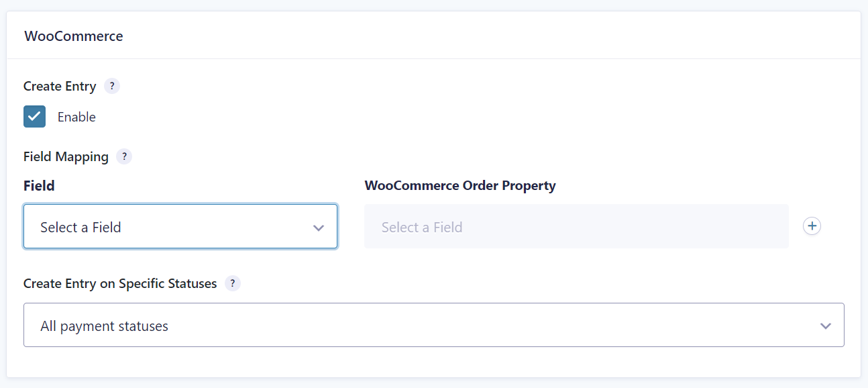
Task: Open the All payment statuses dropdown
Action: tap(434, 326)
